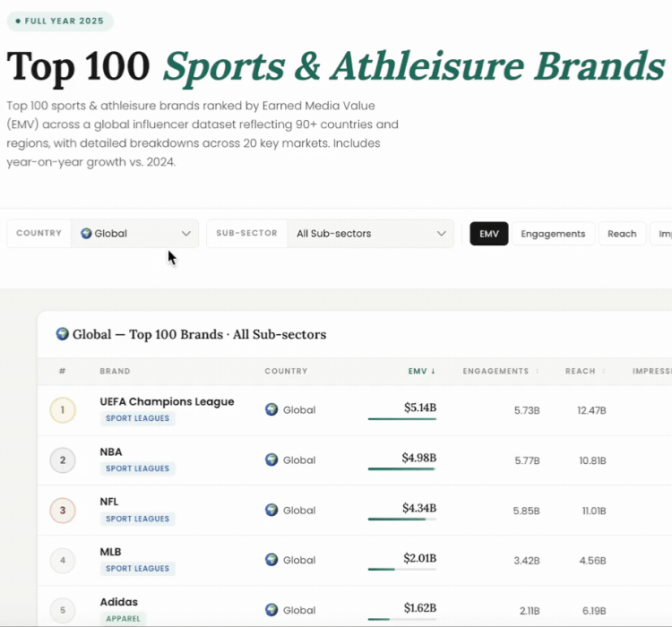This screenshot has width=672, height=627.
Task: Click Sport Leagues tag under UEFA Champions League
Action: pyautogui.click(x=138, y=418)
